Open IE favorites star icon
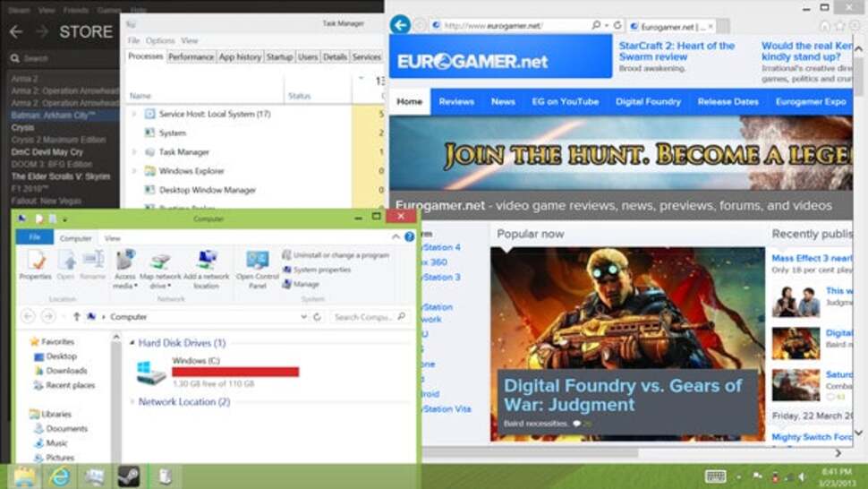This screenshot has width=868, height=489. pyautogui.click(x=839, y=26)
